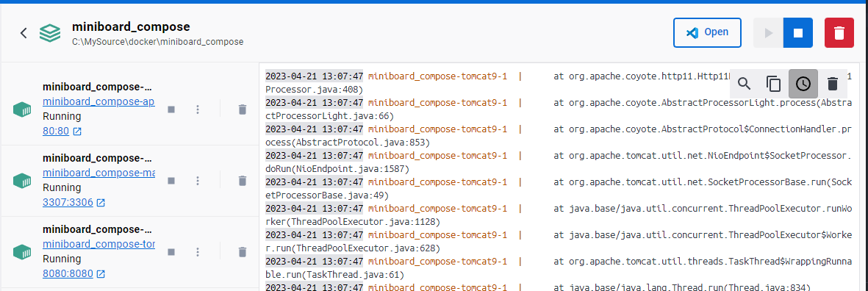Open more options for 8080:8080 container
868x291 pixels.
pyautogui.click(x=198, y=252)
